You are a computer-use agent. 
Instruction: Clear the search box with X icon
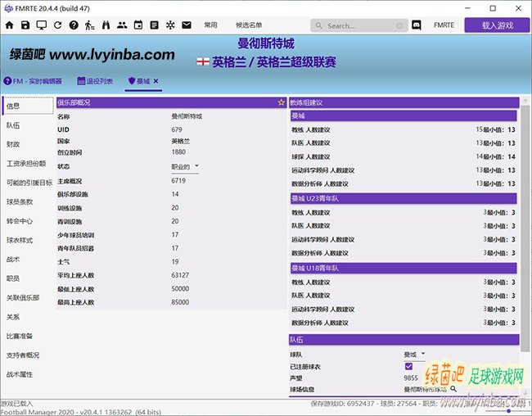click(399, 26)
